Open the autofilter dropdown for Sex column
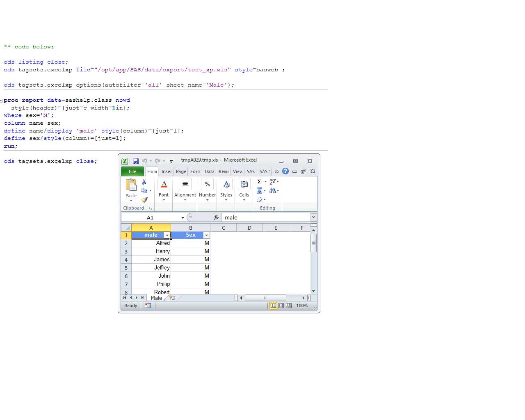The width and height of the screenshot is (525, 420). click(x=206, y=235)
